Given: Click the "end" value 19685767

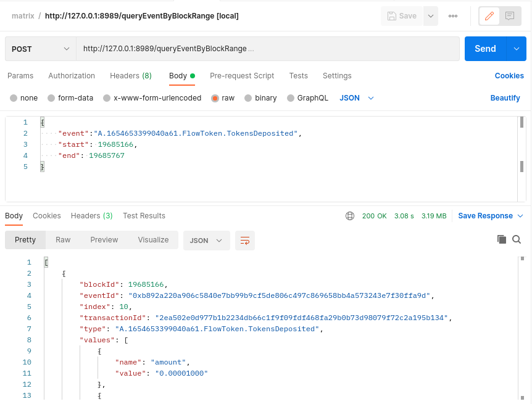Looking at the screenshot, I should point(107,155).
